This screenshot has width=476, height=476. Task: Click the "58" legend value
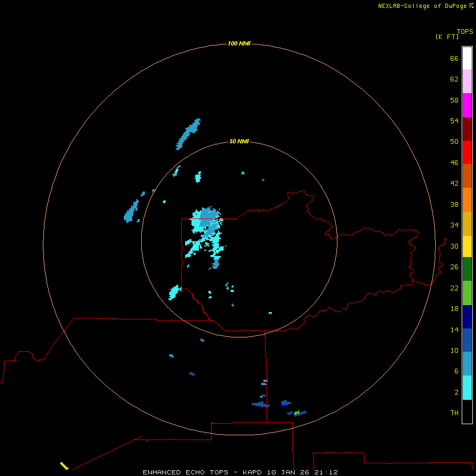(454, 100)
